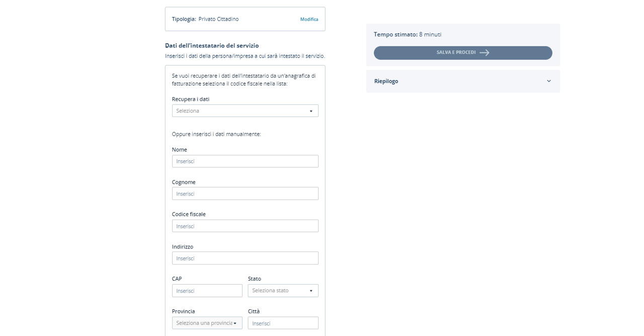Screen dimensions: 644x336
Task: Focus the CAP input field
Action: coord(207,291)
